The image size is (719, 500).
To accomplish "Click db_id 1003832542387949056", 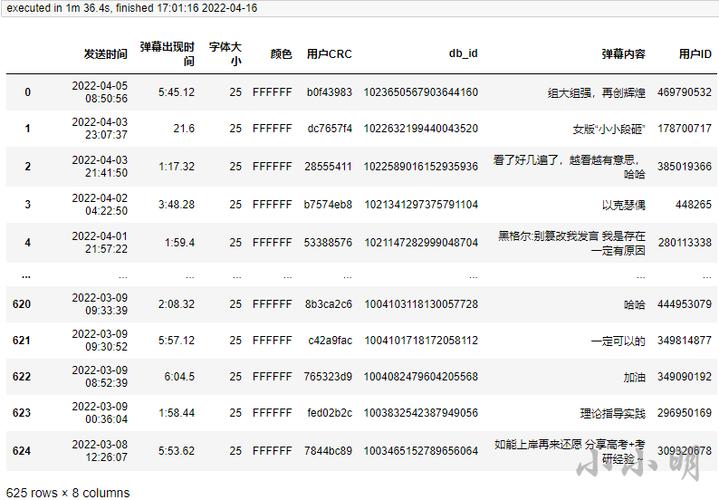I will pos(421,412).
